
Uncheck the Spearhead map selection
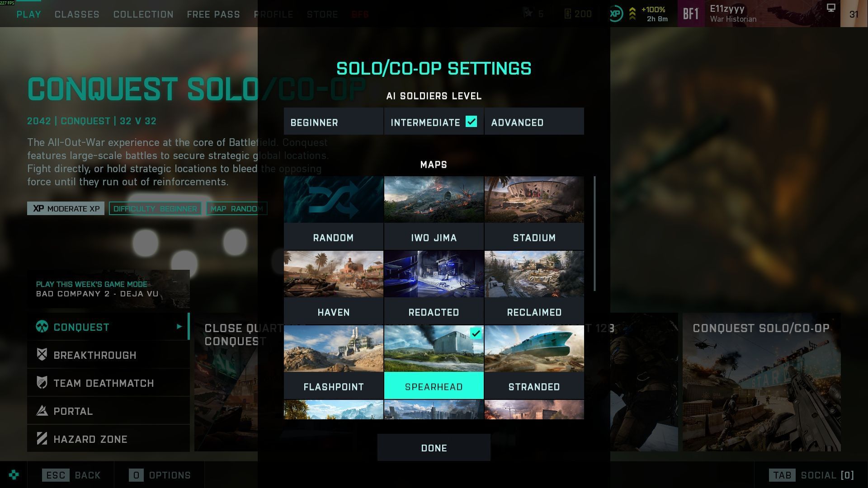click(x=476, y=333)
